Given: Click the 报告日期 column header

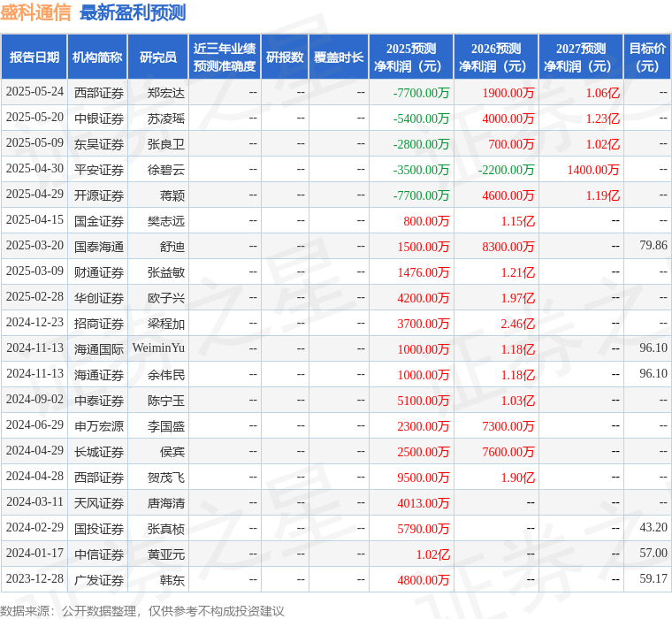Looking at the screenshot, I should click(34, 57).
